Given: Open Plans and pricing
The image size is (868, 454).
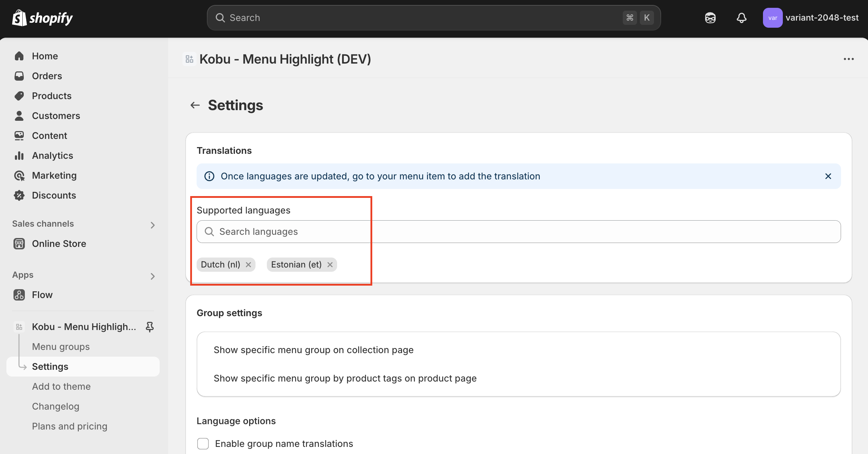Looking at the screenshot, I should point(70,426).
